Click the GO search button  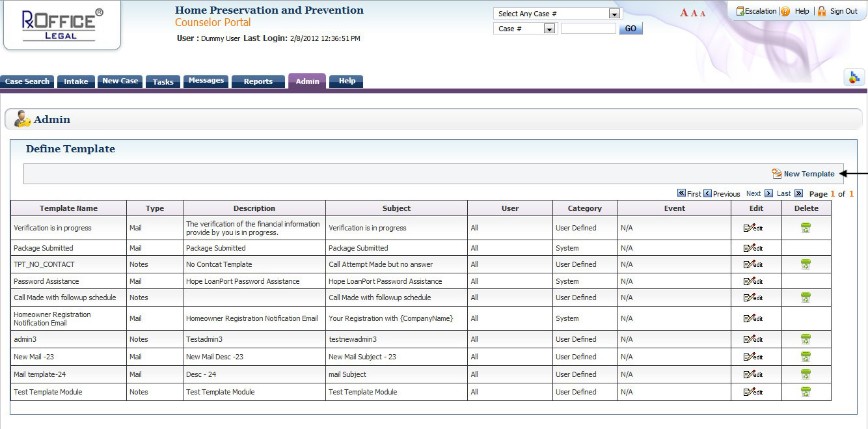631,29
